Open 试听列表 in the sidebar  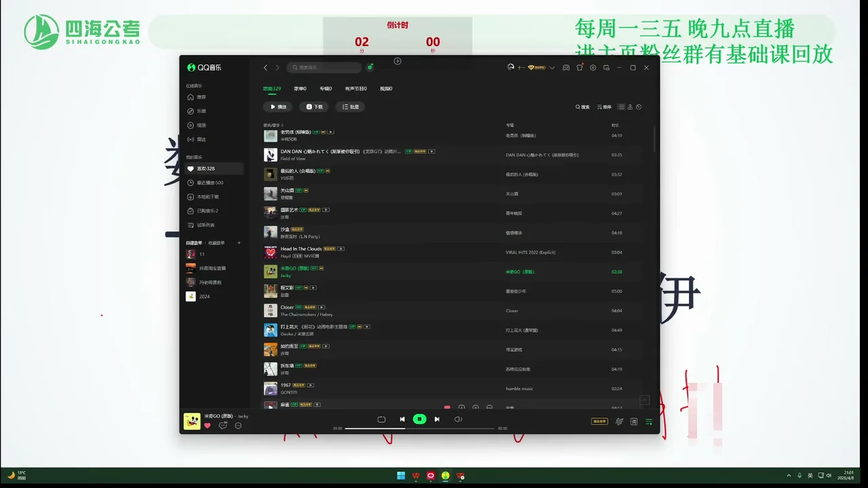214,225
